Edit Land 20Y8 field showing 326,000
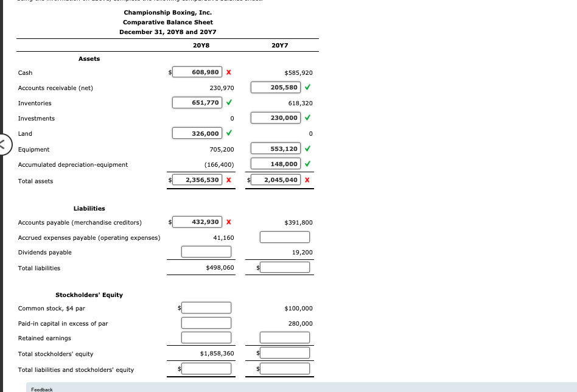 click(x=197, y=133)
